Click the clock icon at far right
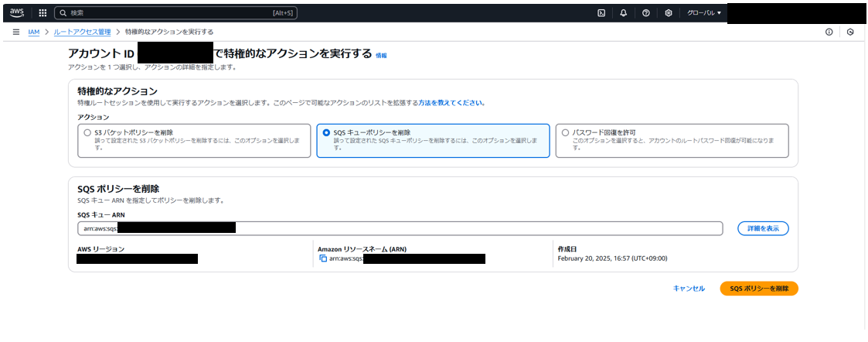The height and width of the screenshot is (342, 868). (850, 32)
